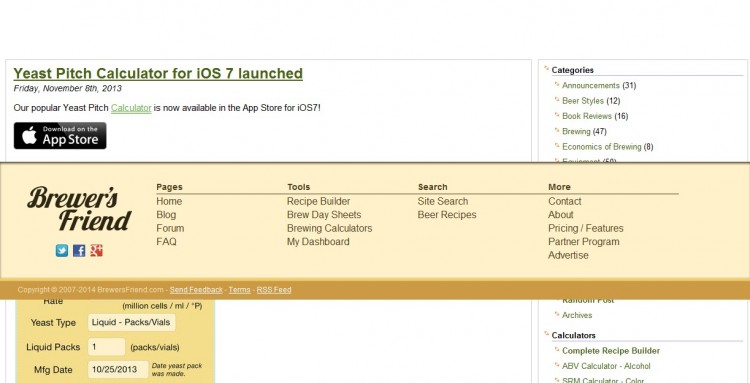The height and width of the screenshot is (383, 750).
Task: Open My Dashboard under Tools
Action: tap(318, 241)
